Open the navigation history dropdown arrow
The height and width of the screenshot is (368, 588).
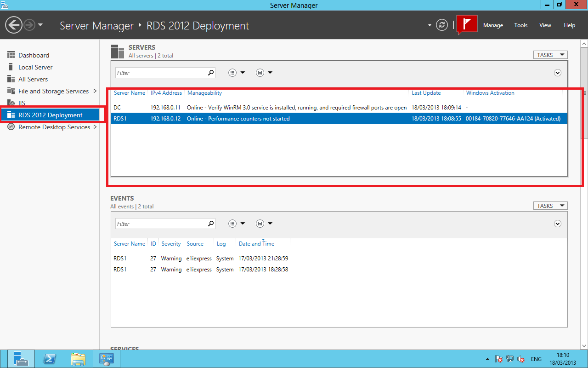click(40, 25)
